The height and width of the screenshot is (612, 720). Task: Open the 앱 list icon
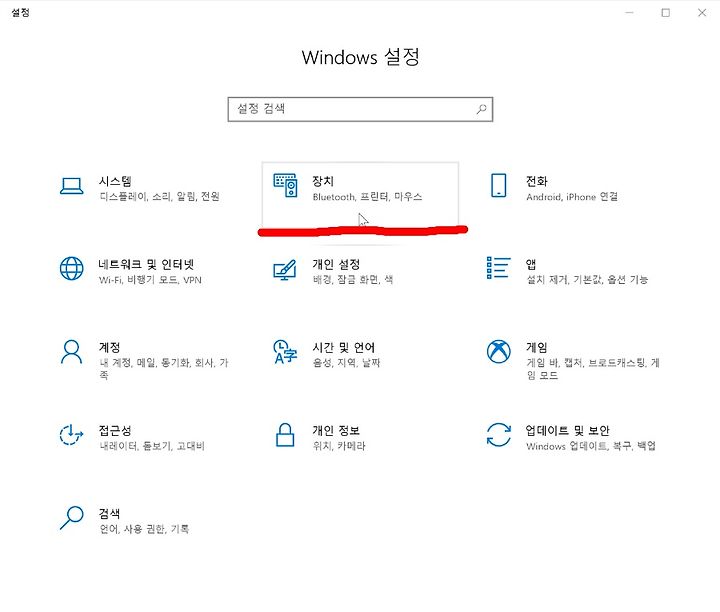pos(499,268)
